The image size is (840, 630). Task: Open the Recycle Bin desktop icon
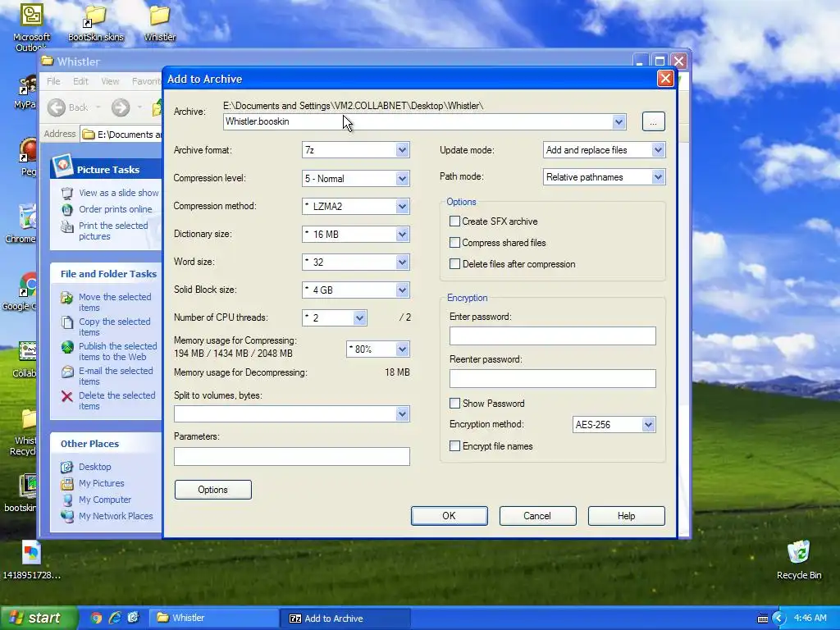coord(798,552)
